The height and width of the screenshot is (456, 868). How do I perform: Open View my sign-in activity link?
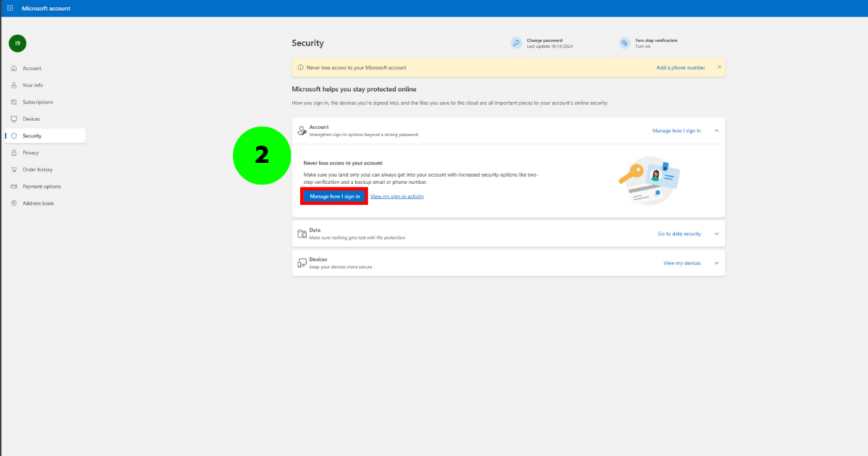(x=397, y=196)
